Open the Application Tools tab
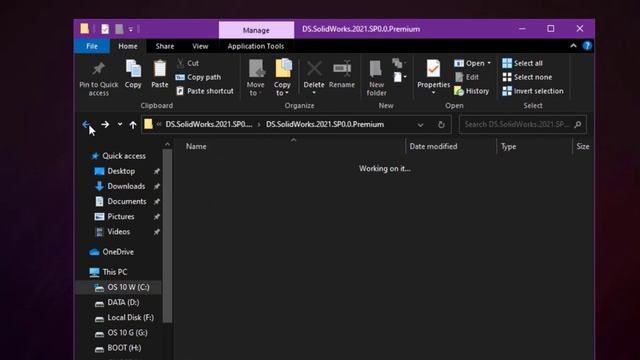 [x=256, y=46]
